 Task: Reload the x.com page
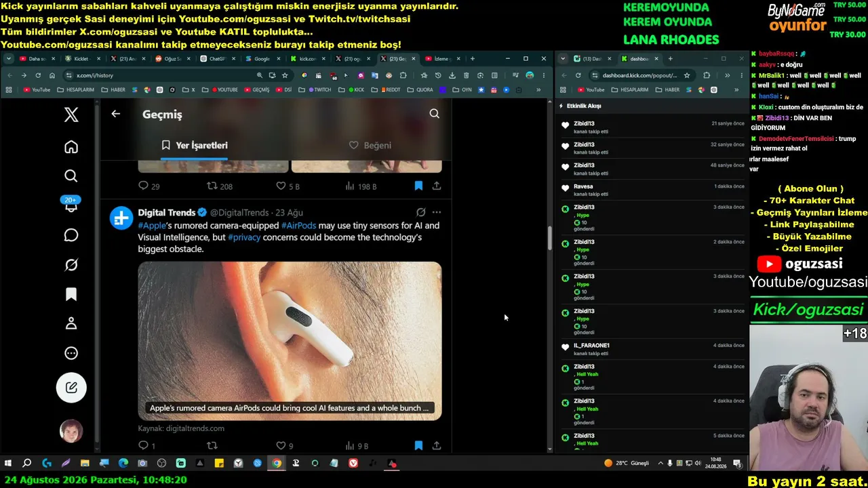click(x=38, y=75)
